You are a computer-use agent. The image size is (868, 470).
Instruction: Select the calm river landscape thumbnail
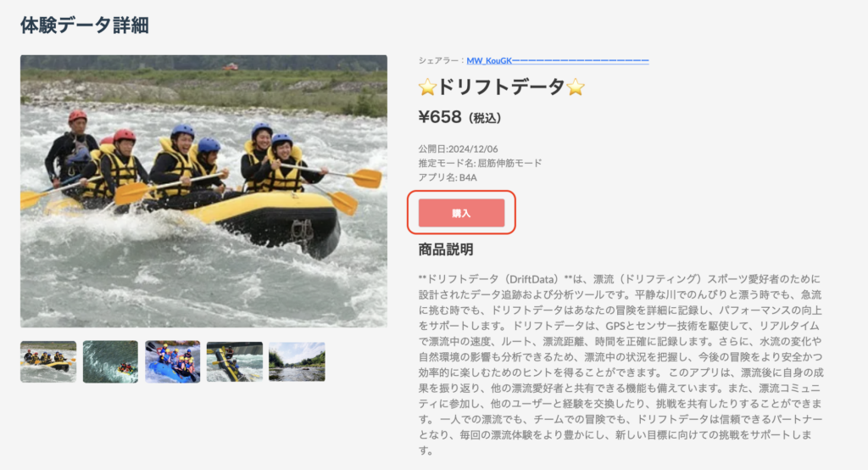(x=297, y=361)
